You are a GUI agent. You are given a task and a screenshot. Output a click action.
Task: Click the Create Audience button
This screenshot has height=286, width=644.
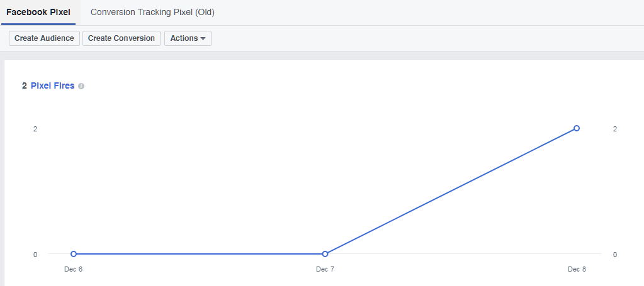[44, 38]
